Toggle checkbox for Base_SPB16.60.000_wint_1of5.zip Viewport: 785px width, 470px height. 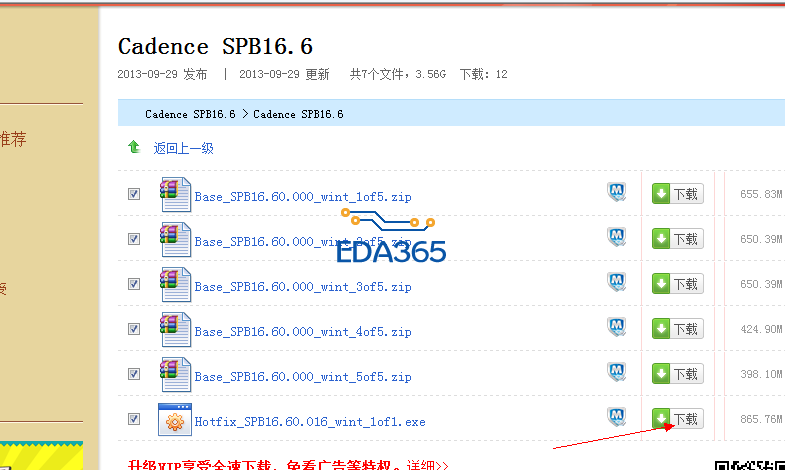(x=134, y=194)
